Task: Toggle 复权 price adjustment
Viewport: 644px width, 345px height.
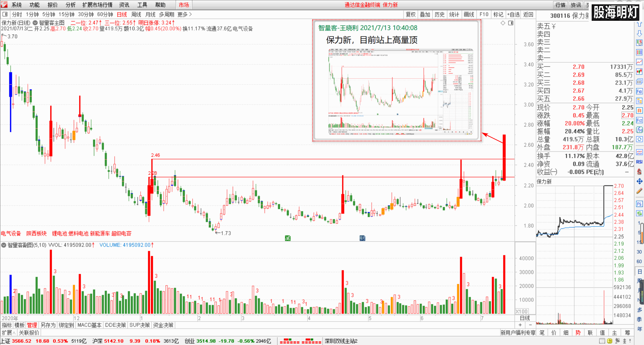Action: click(411, 14)
